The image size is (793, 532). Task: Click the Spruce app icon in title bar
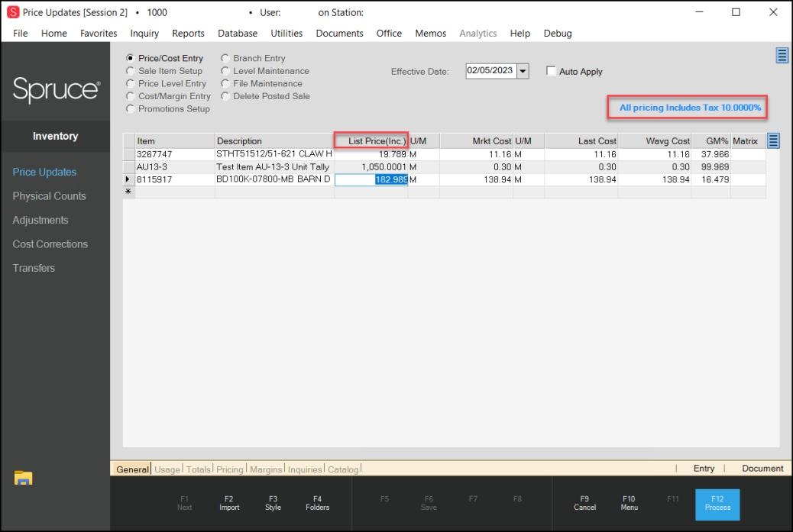coord(13,12)
